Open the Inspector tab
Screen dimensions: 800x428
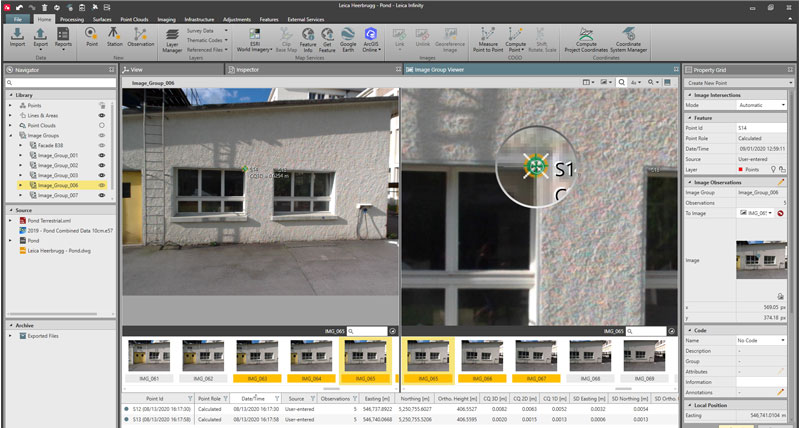click(249, 70)
